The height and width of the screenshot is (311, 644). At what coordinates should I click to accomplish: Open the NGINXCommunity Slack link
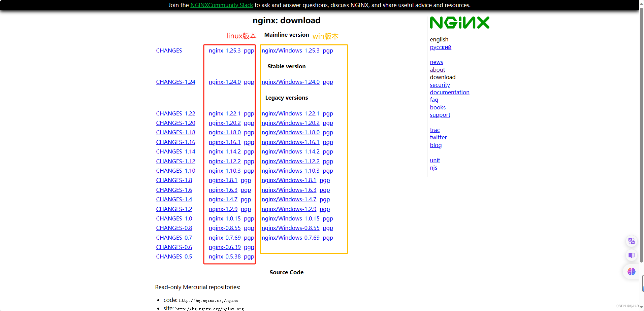click(x=221, y=5)
